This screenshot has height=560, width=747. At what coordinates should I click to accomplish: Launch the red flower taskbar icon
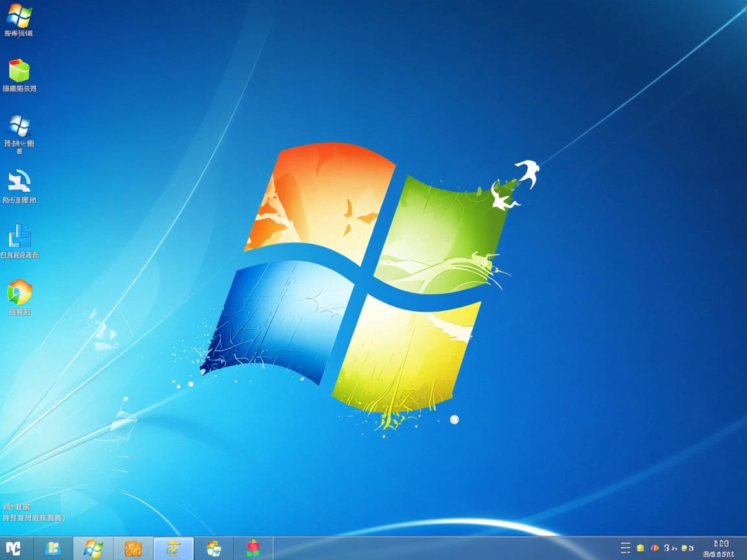253,548
